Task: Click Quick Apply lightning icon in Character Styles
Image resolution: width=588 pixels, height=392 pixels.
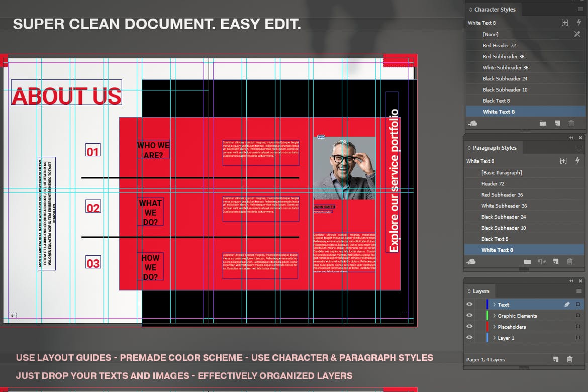Action: click(578, 23)
